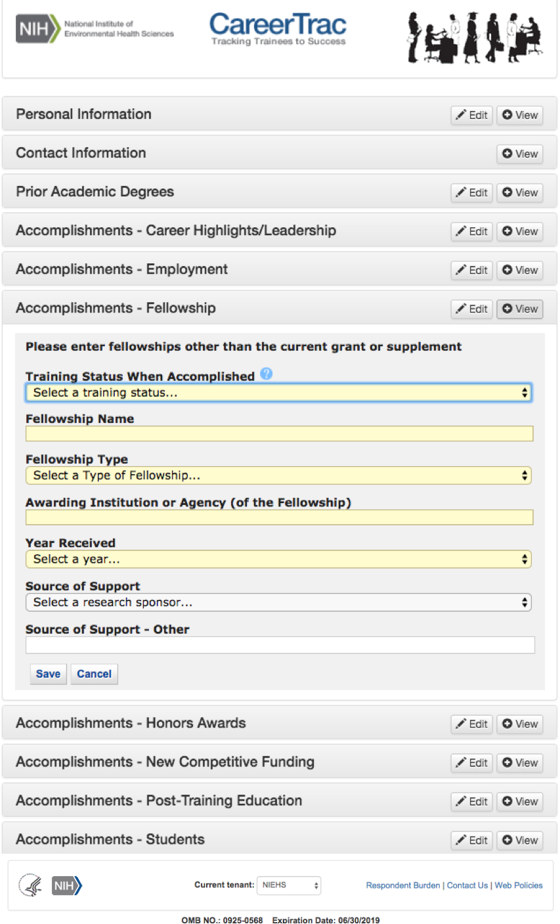View the Contact Information section
Viewport: 560px width, 924px height.
pos(519,154)
